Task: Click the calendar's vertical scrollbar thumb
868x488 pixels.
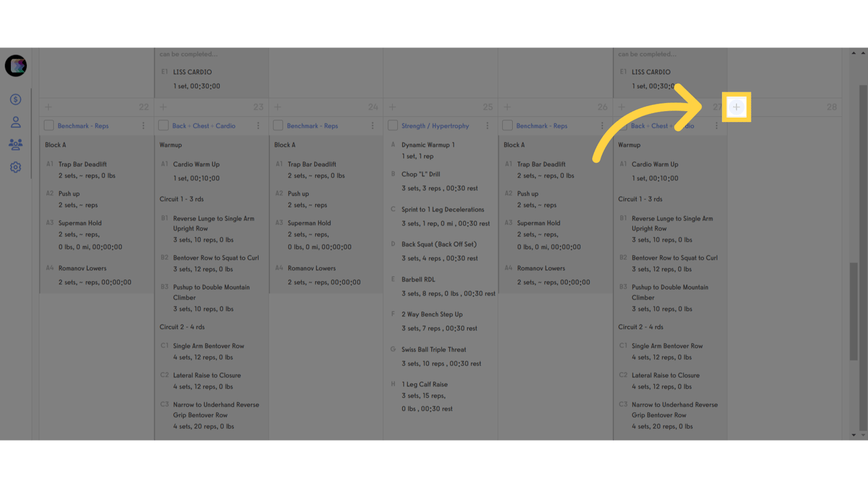Action: pyautogui.click(x=854, y=311)
